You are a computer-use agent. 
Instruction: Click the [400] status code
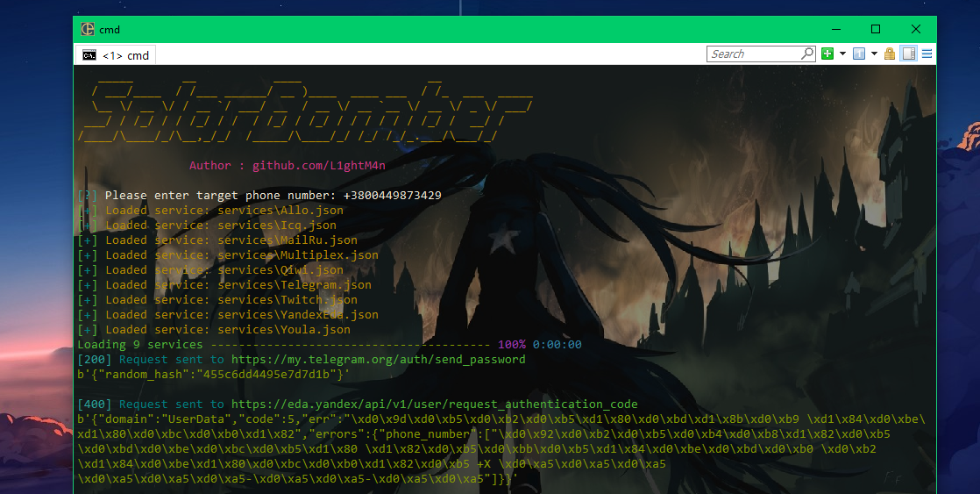tap(95, 405)
